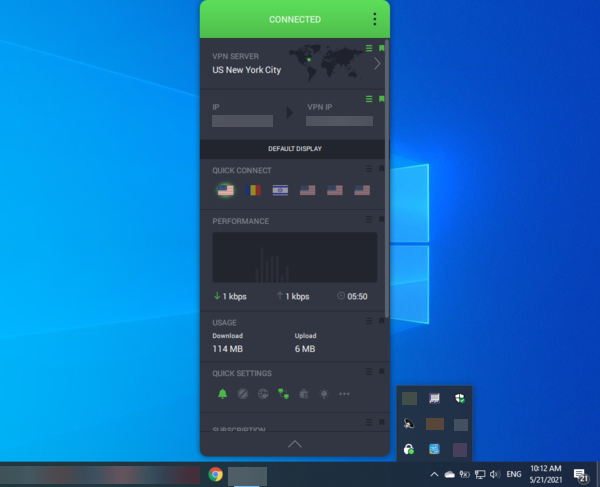Bookmark the Performance tile

(x=381, y=219)
